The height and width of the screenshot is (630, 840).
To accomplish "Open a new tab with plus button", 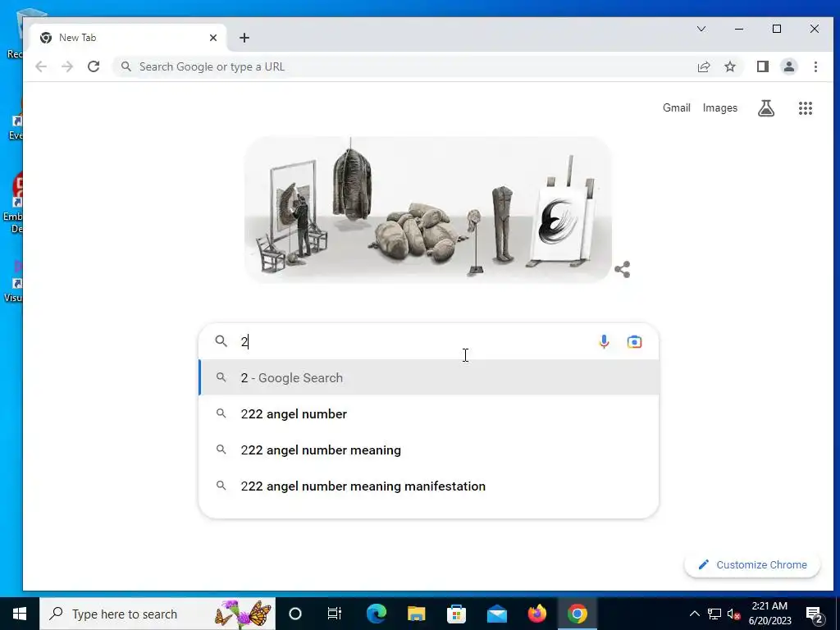I will (244, 38).
